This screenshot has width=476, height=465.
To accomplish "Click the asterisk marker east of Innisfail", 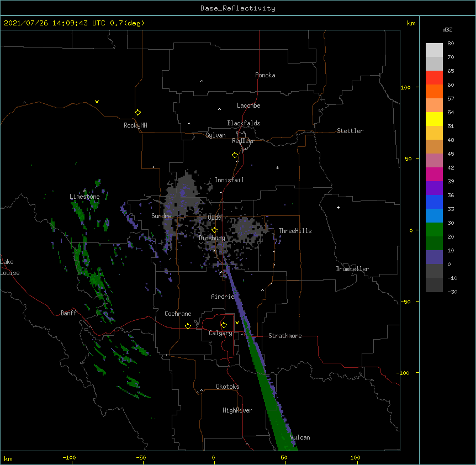I will pos(277,167).
